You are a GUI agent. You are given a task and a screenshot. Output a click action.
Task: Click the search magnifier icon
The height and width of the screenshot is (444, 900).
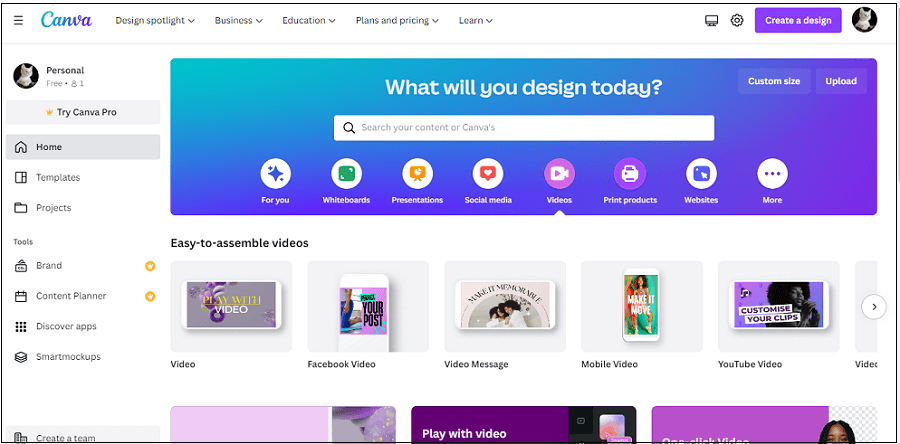tap(349, 128)
